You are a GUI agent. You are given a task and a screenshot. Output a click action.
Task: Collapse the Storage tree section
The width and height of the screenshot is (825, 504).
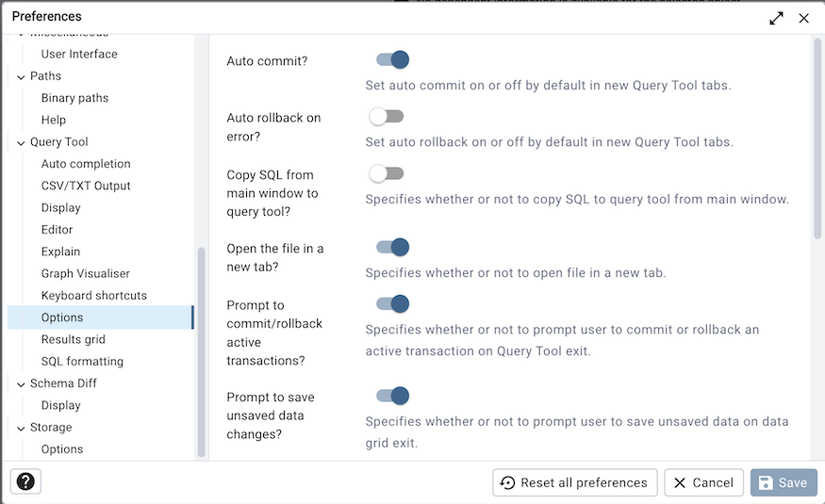pos(21,429)
